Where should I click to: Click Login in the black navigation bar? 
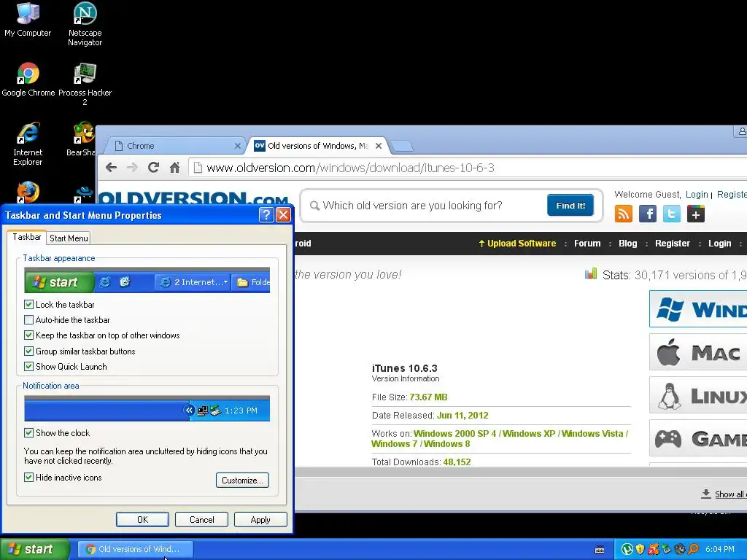[x=720, y=244]
